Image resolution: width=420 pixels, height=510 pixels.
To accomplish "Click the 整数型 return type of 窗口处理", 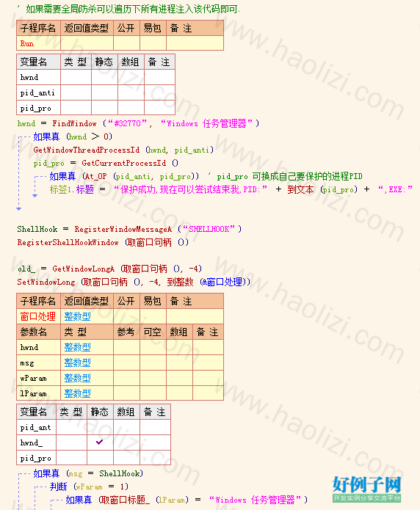I will click(x=78, y=316).
